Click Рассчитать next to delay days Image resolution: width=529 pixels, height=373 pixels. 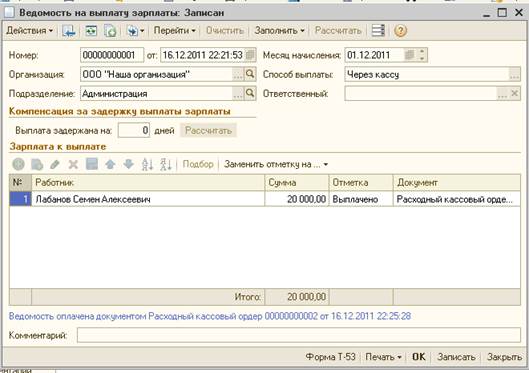[208, 131]
